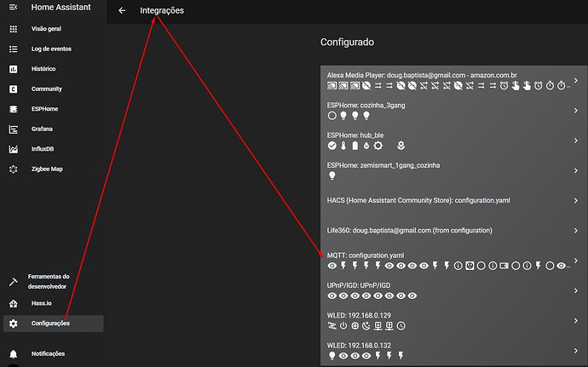Open Alexa Media Player integration entry
This screenshot has width=588, height=367.
tap(453, 81)
